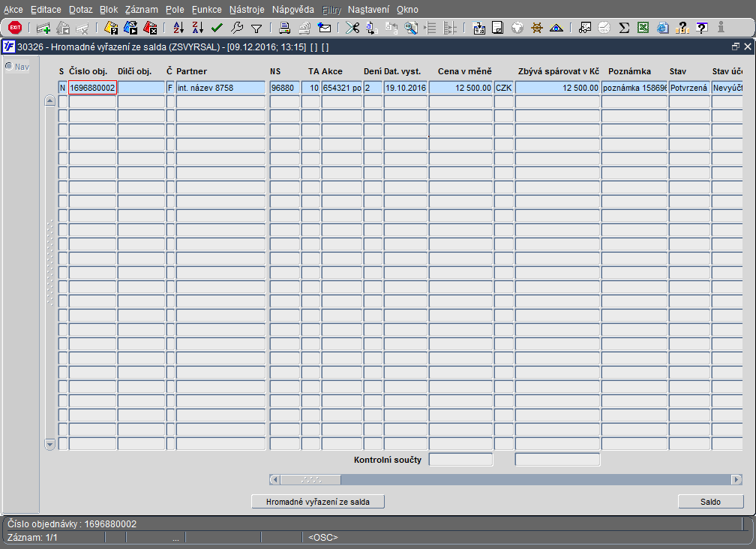Image resolution: width=756 pixels, height=549 pixels.
Task: Click the context help window icon
Action: coord(702,28)
